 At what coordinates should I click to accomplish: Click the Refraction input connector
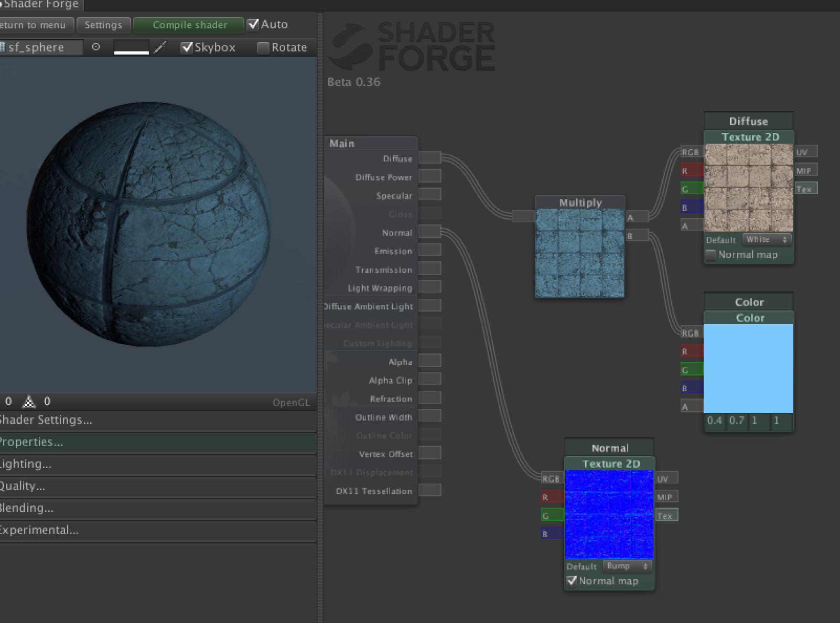[x=430, y=398]
